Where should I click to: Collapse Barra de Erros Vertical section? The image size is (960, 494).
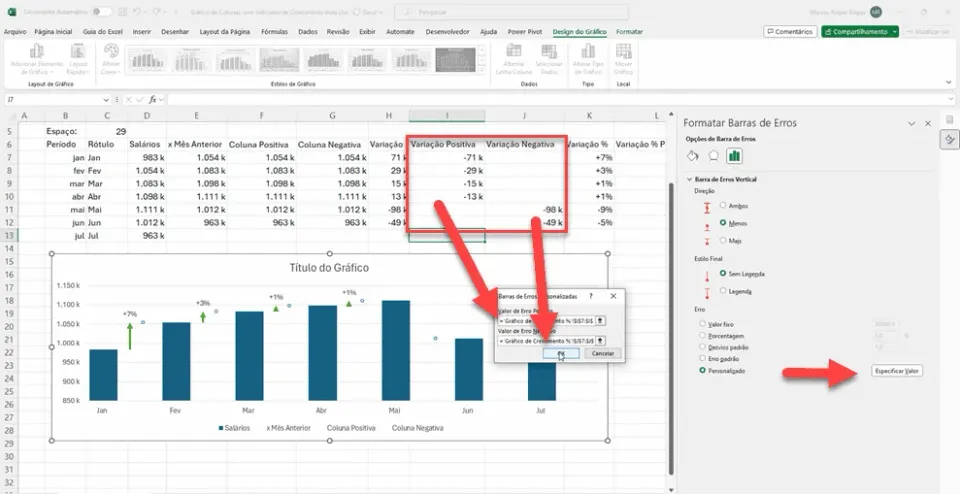click(689, 179)
